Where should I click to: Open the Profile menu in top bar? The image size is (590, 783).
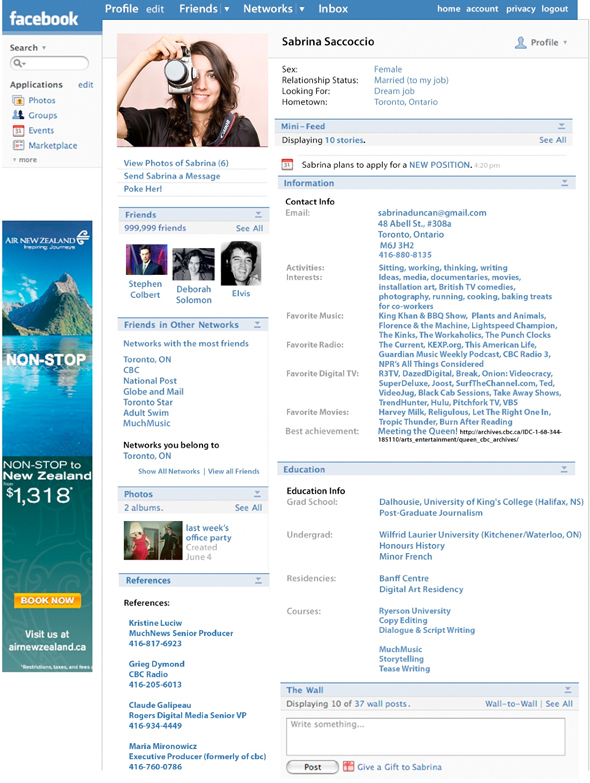(121, 8)
